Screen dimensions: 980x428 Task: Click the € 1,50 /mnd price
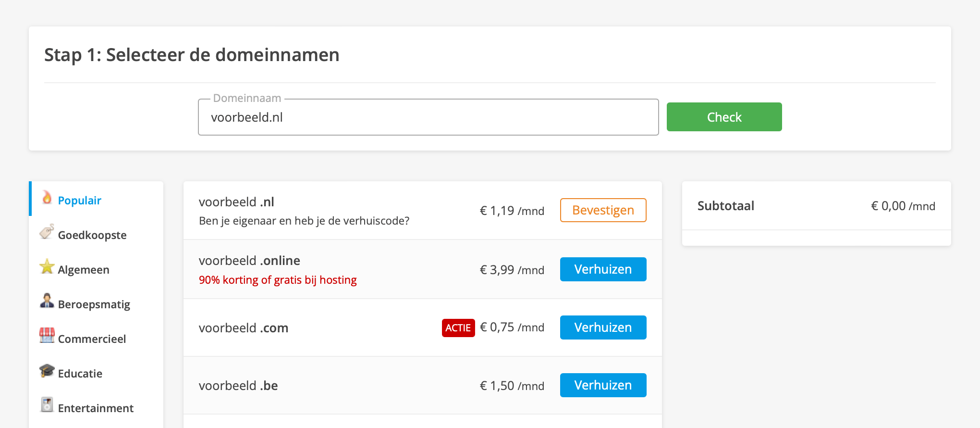[x=512, y=386]
